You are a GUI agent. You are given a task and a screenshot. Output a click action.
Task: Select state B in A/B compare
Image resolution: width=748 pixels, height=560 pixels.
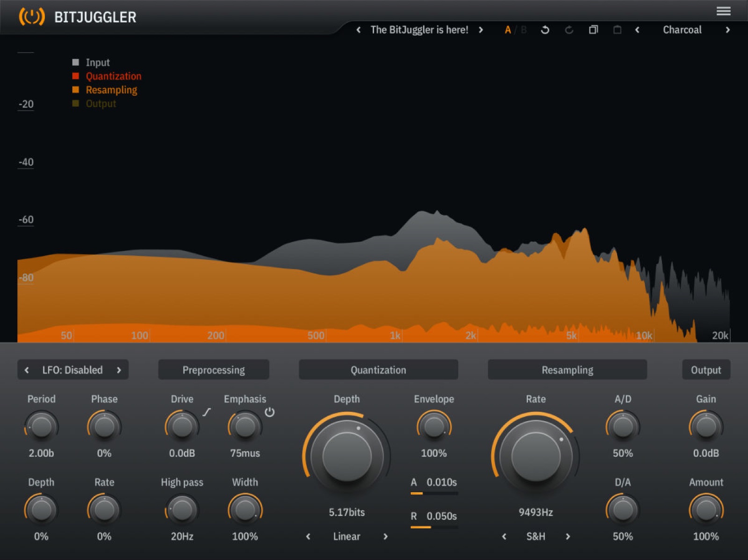(524, 30)
